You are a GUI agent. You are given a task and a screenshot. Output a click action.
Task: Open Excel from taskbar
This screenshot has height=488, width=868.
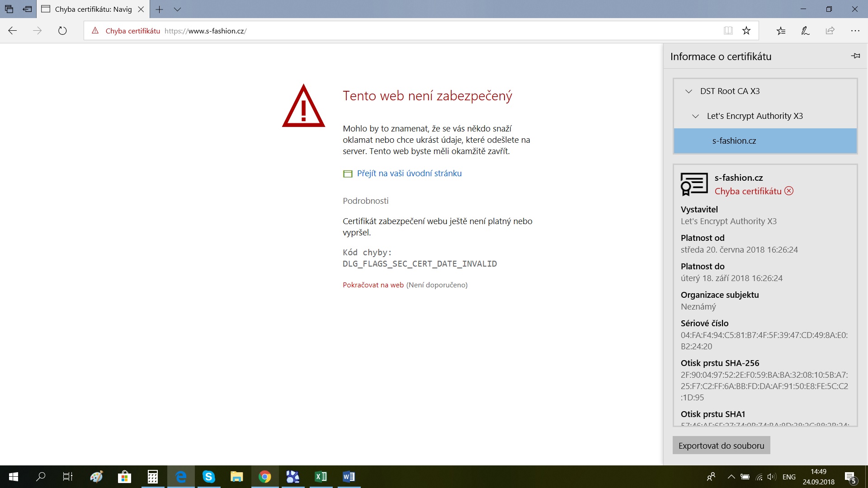[321, 477]
